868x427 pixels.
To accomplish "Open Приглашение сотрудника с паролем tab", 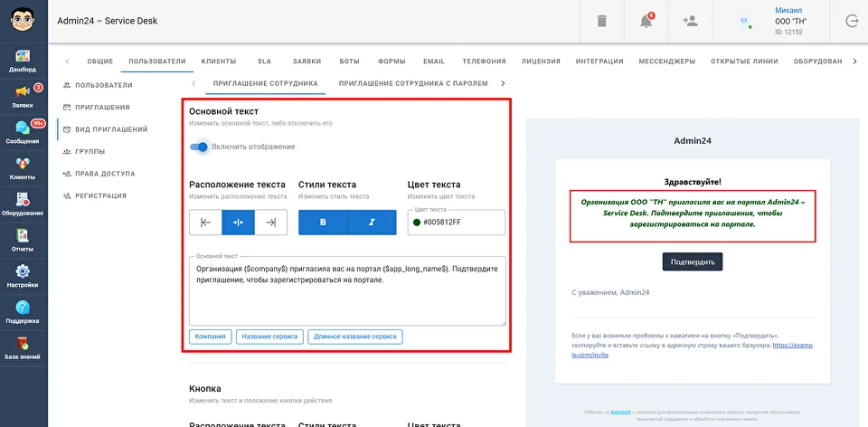I will [413, 83].
